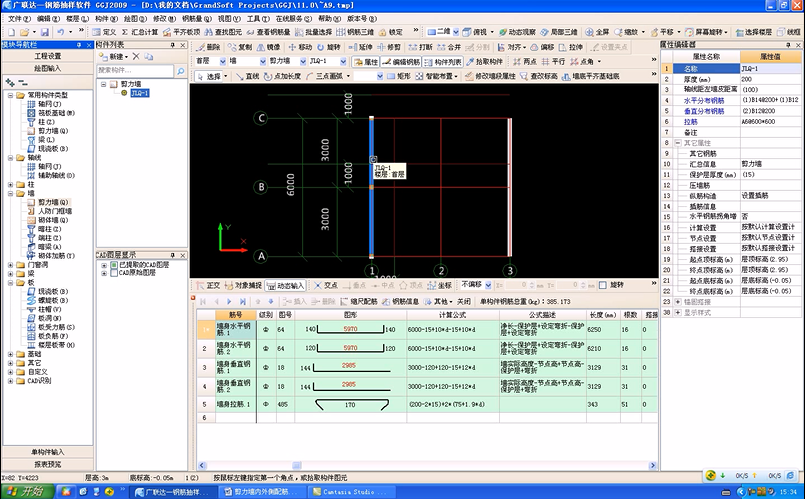Open 查找图元 find element tool

tap(223, 32)
